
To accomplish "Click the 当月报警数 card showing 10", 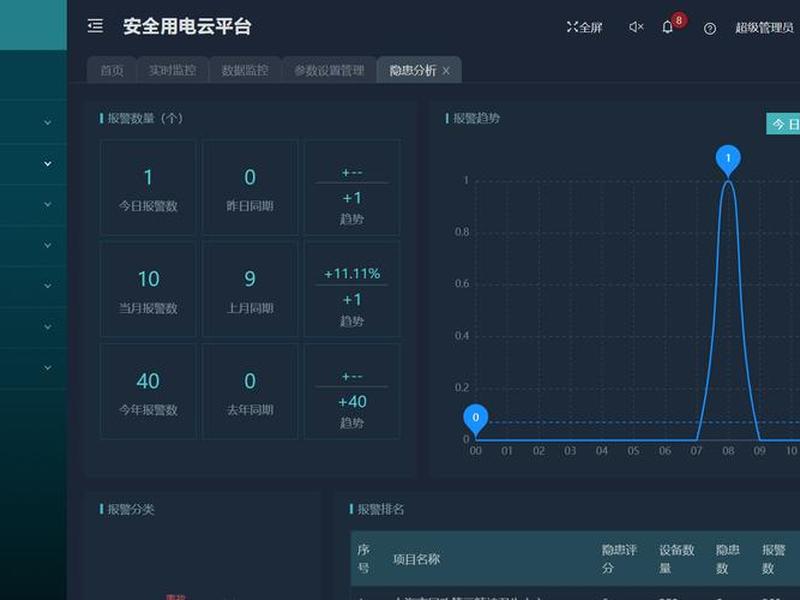I will tap(148, 289).
